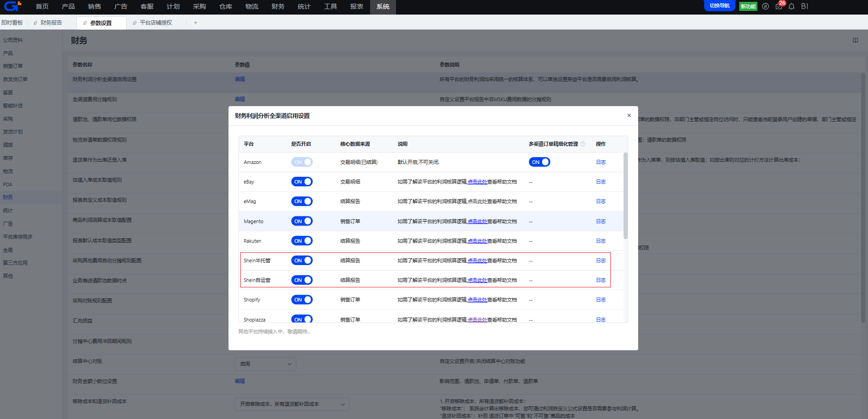Click pin icon on 财务报告 tab
The height and width of the screenshot is (419, 868).
tap(36, 23)
